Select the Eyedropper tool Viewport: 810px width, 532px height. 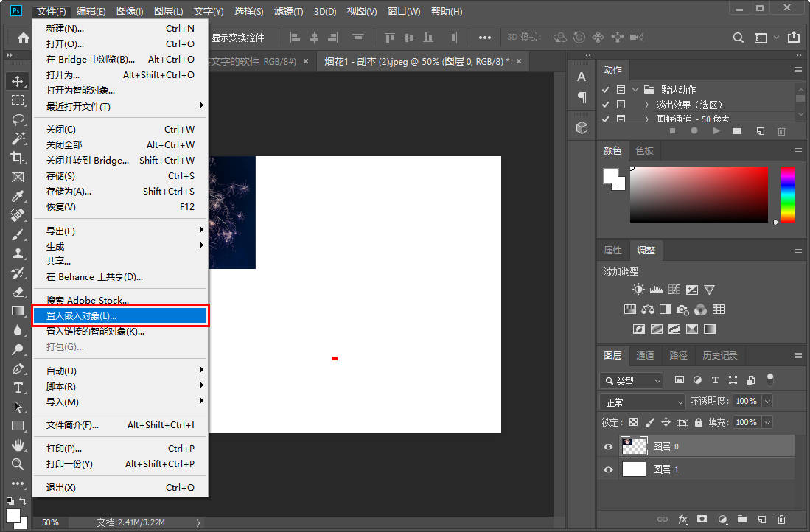(x=18, y=196)
